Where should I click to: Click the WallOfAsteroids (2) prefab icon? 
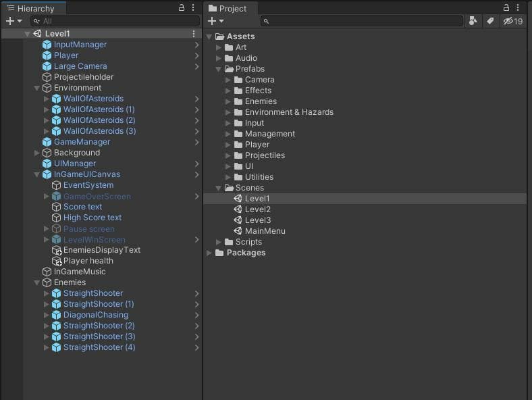56,120
